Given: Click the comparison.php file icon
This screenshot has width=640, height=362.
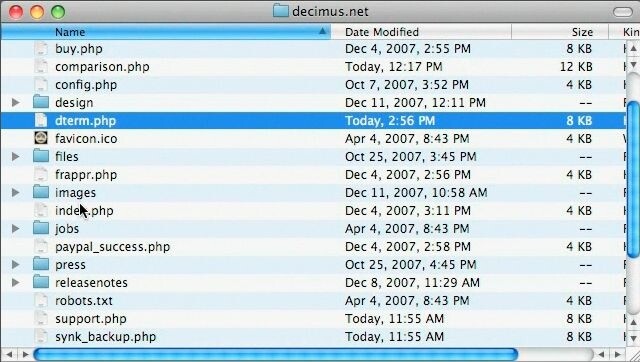Looking at the screenshot, I should (x=41, y=67).
